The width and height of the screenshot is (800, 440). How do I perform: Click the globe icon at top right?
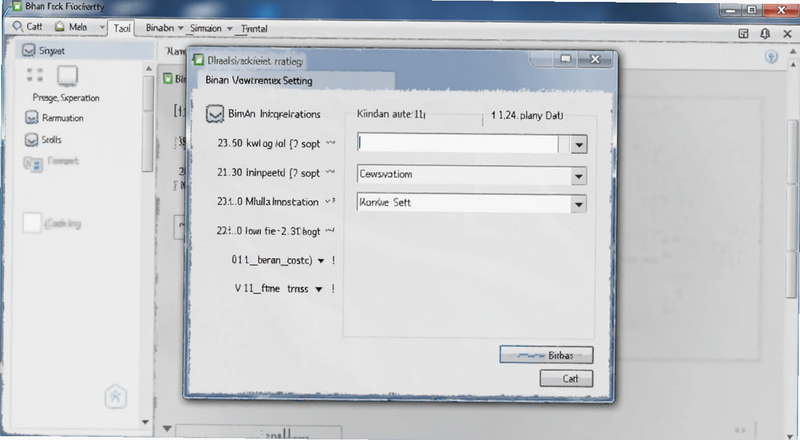771,57
